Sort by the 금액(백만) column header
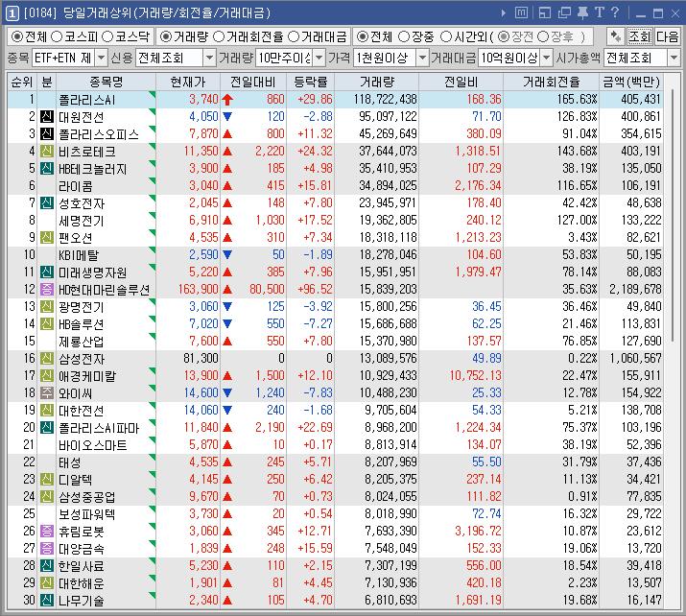Viewport: 686px width, 616px height. pos(631,82)
